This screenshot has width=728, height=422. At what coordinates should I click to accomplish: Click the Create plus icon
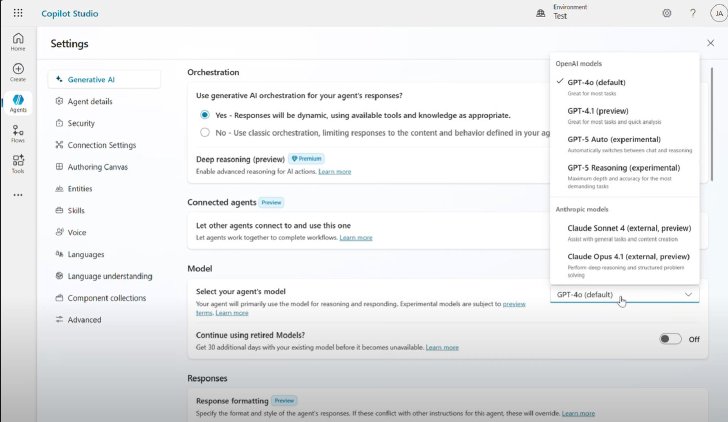[x=18, y=72]
